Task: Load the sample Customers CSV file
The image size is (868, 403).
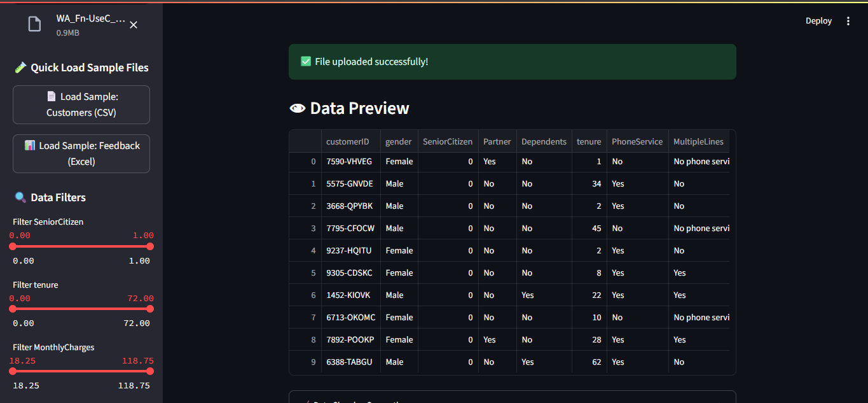Action: 81,104
